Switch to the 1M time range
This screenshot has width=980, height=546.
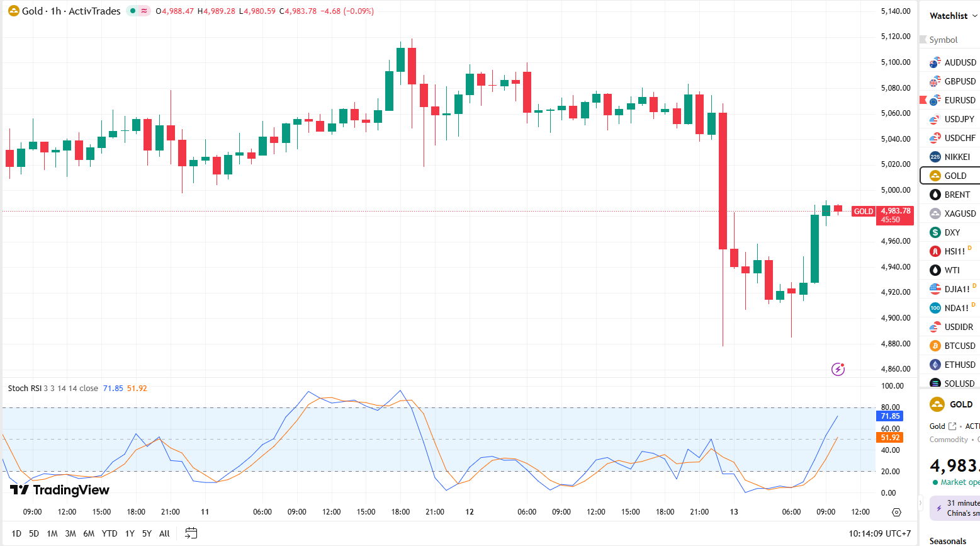[52, 533]
